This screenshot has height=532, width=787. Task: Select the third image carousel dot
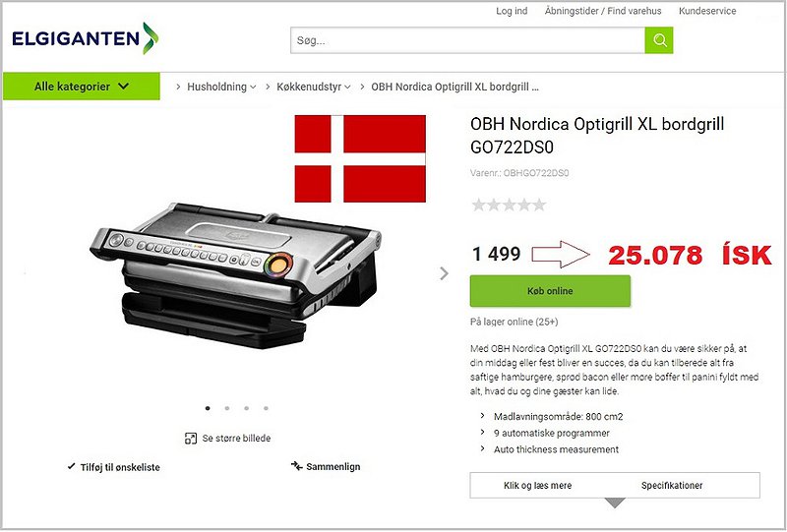point(247,408)
